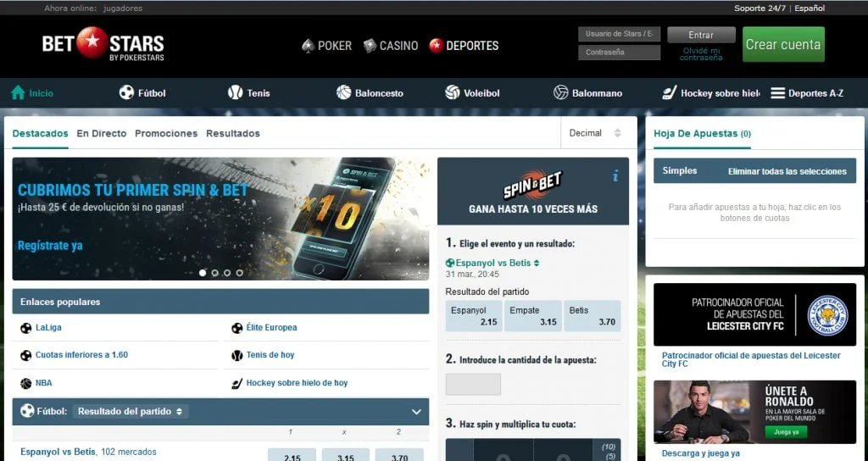Viewport: 868px width, 461px height.
Task: Open the Deportes A-Z hamburger icon
Action: (x=778, y=93)
